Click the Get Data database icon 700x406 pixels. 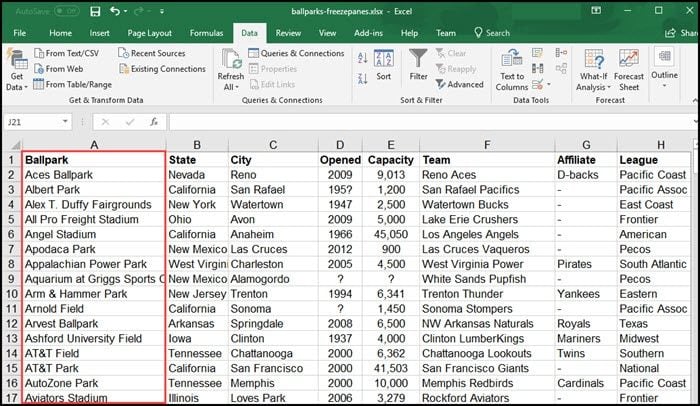click(17, 59)
